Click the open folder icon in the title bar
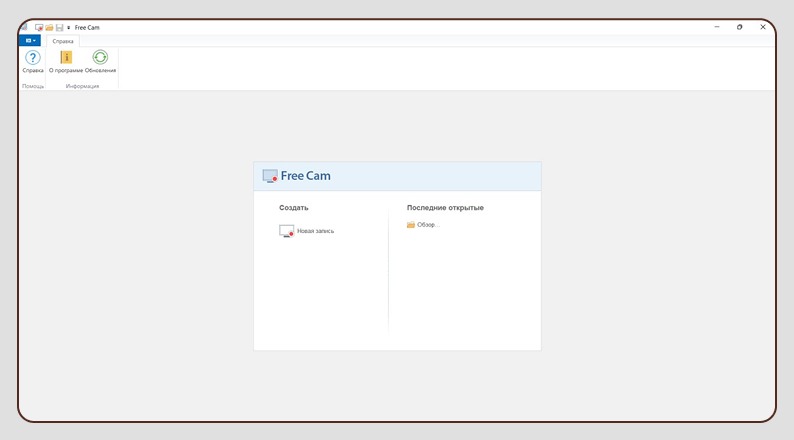Image resolution: width=794 pixels, height=440 pixels. click(x=49, y=27)
